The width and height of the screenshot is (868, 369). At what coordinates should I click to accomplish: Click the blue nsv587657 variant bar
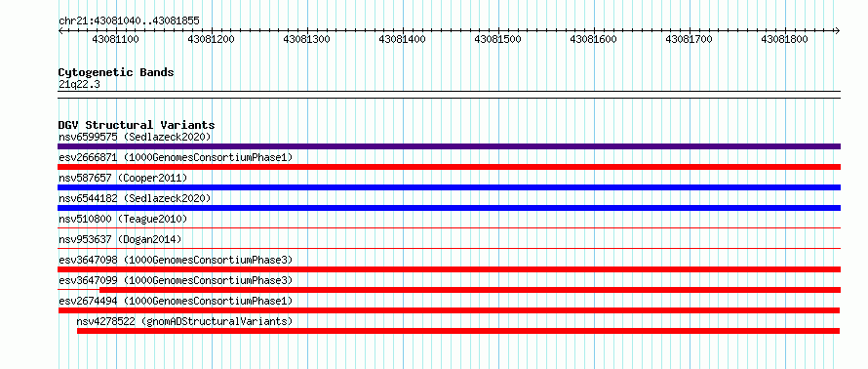(449, 187)
